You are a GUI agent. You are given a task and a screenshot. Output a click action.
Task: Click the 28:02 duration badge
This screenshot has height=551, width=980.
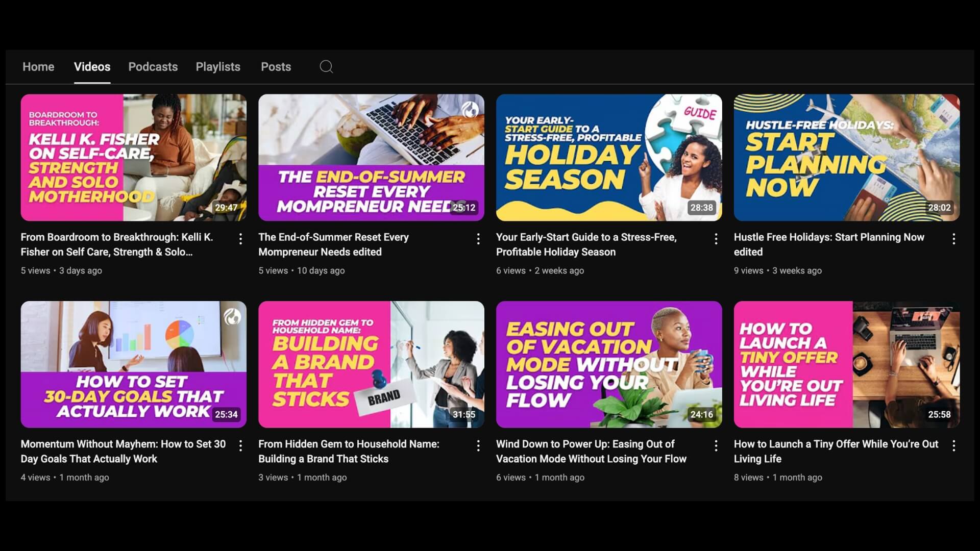click(939, 208)
